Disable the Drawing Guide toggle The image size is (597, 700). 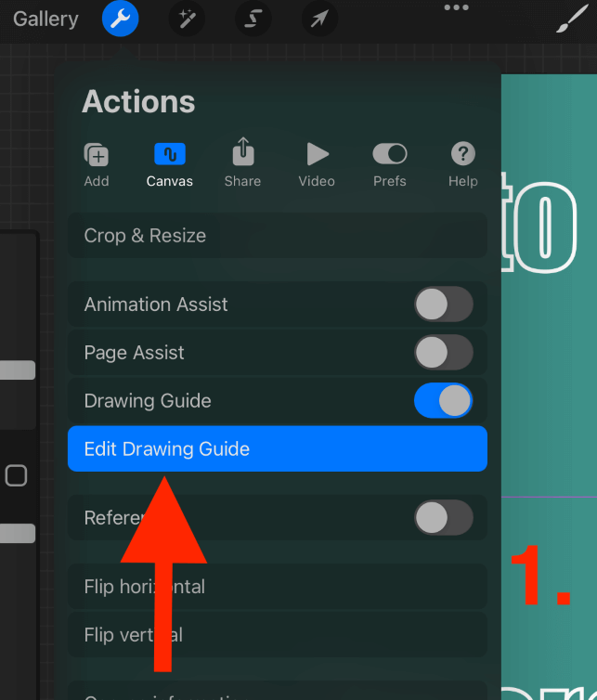(x=444, y=400)
